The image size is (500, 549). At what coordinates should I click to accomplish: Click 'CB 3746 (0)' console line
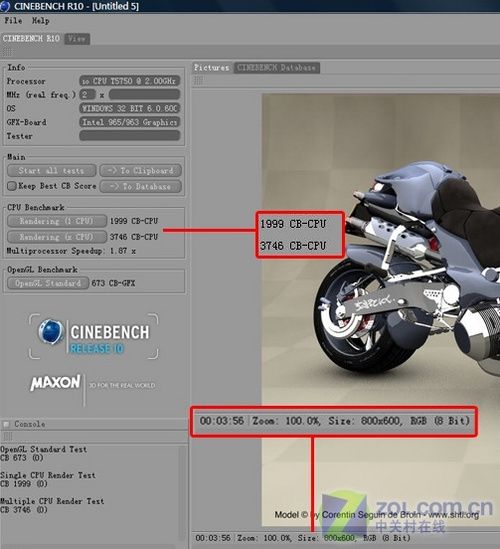click(24, 509)
